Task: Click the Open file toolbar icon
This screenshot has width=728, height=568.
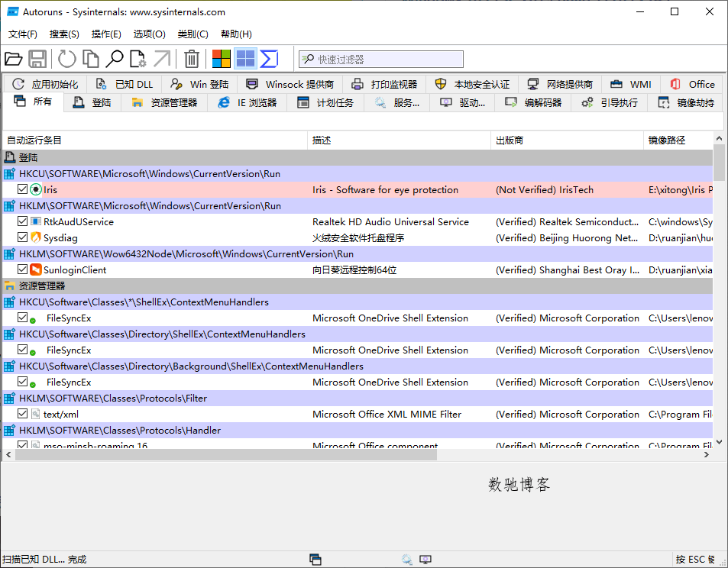Action: 14,59
